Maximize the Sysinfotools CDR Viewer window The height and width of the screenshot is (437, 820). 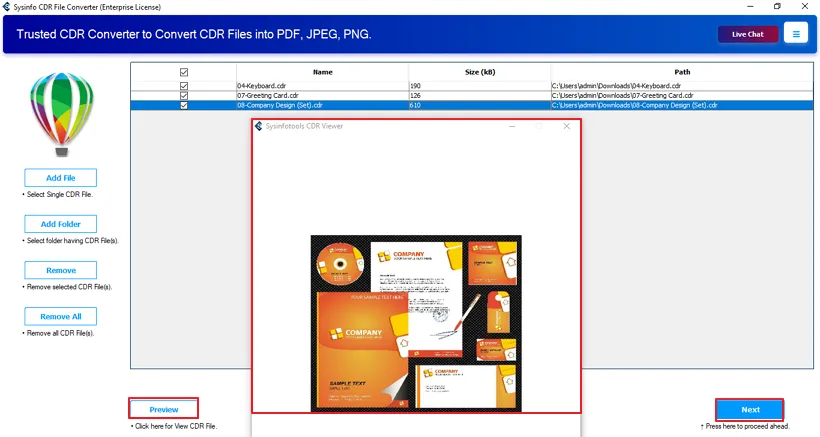coord(539,126)
